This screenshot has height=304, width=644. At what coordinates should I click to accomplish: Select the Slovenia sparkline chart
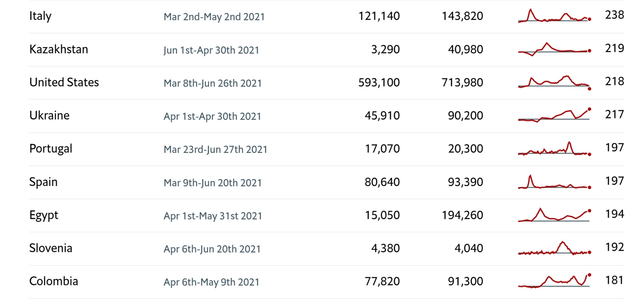click(554, 248)
